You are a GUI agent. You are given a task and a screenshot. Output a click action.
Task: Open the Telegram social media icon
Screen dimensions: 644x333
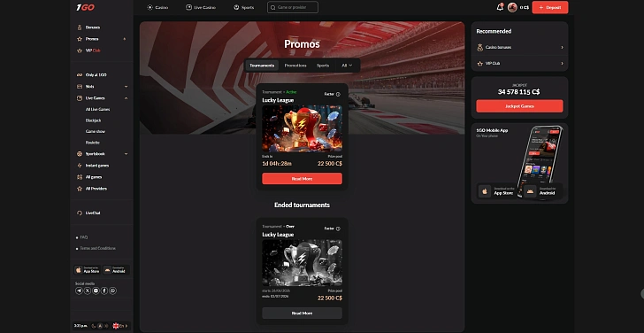pos(79,290)
